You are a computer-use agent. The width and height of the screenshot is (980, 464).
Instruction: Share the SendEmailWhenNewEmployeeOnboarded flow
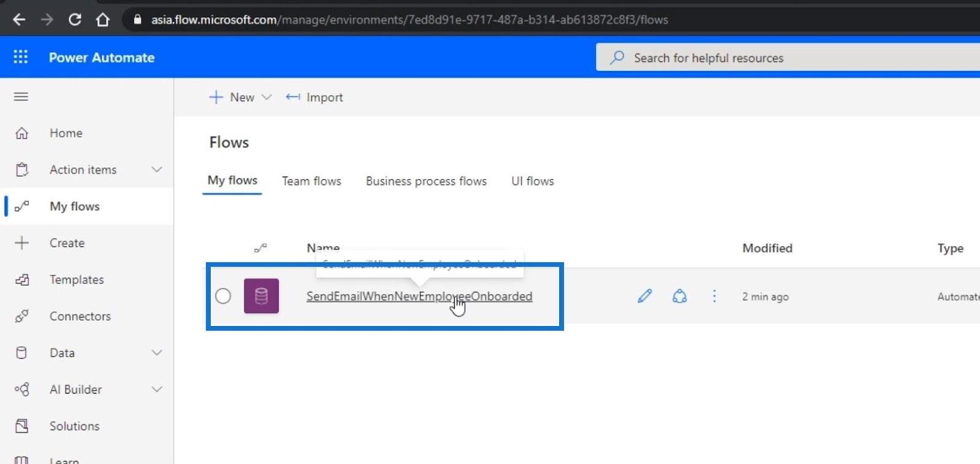(679, 296)
